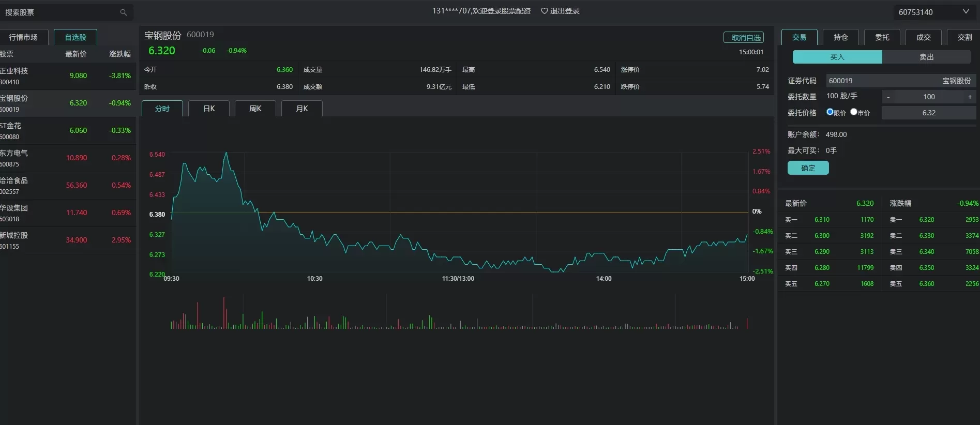Click the 取消自选 button
Image resolution: width=980 pixels, height=425 pixels.
pyautogui.click(x=743, y=38)
